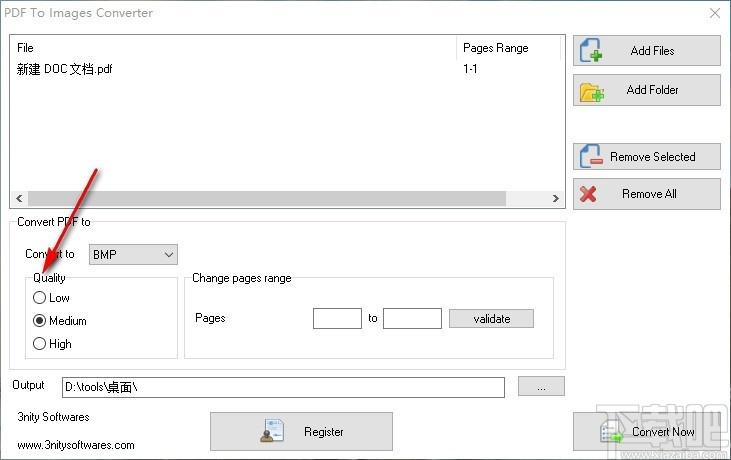Click the horizontal scrollbar thumb
The height and width of the screenshot is (460, 731).
[267, 198]
